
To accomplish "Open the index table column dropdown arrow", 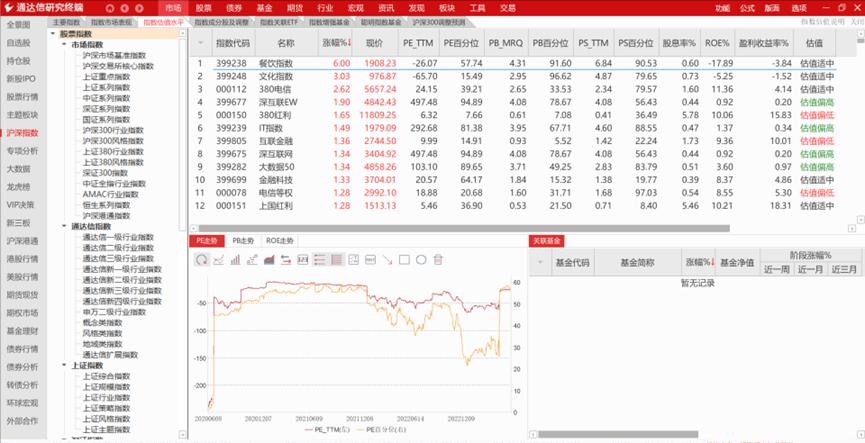I will point(200,43).
